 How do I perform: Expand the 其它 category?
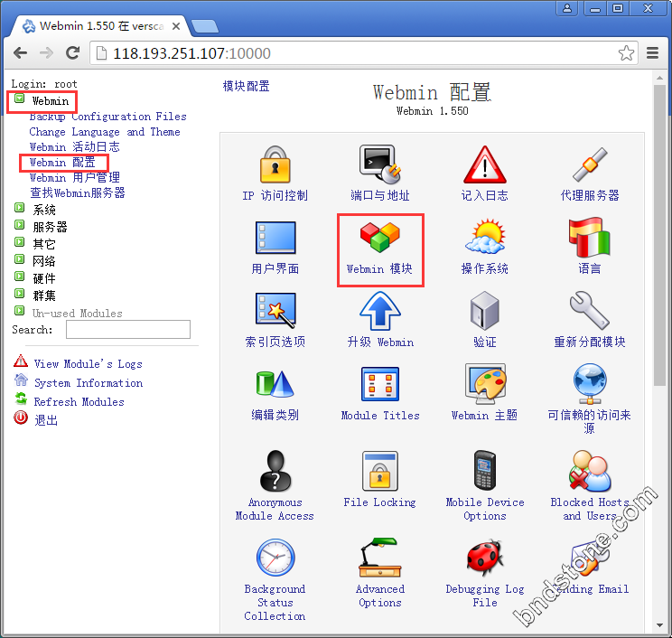(19, 242)
